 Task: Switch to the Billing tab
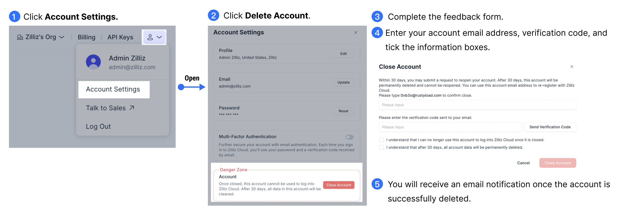click(86, 37)
